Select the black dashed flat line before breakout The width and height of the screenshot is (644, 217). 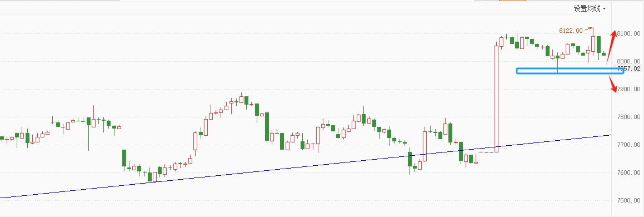coord(487,152)
